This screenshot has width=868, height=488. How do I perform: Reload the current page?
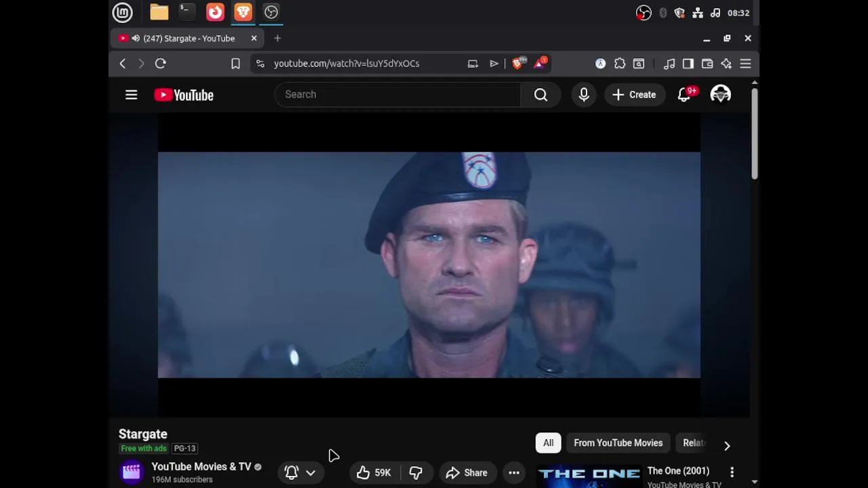pyautogui.click(x=161, y=63)
